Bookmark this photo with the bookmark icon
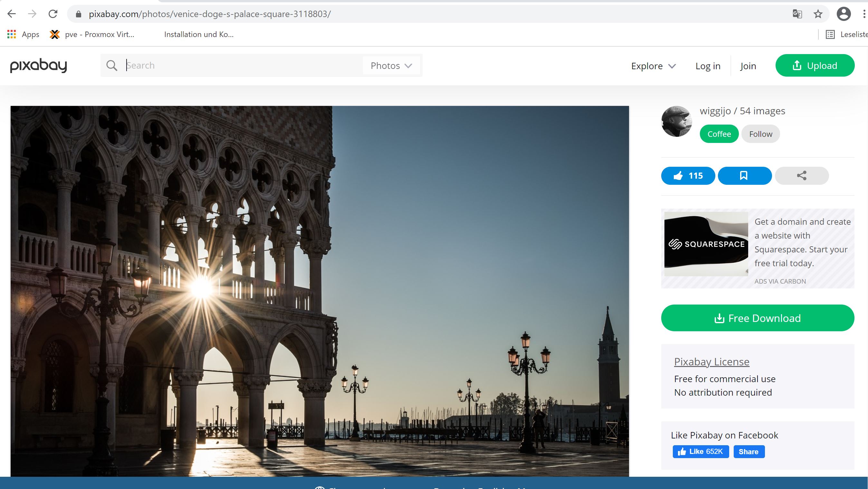868x489 pixels. pyautogui.click(x=745, y=175)
